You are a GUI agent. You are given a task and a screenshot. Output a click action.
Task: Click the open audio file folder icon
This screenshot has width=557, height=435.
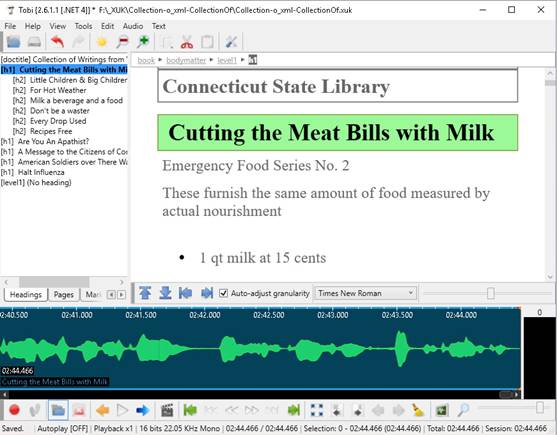coord(58,410)
